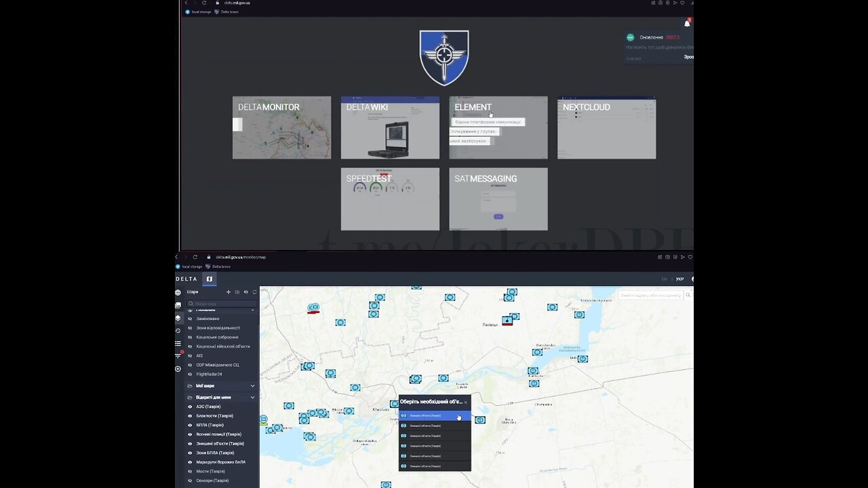
Task: Open local storage bookmark in portal window
Action: coord(198,12)
